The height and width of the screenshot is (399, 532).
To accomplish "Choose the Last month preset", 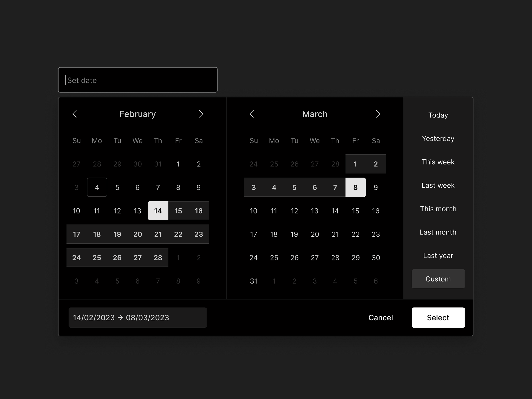I will [438, 232].
